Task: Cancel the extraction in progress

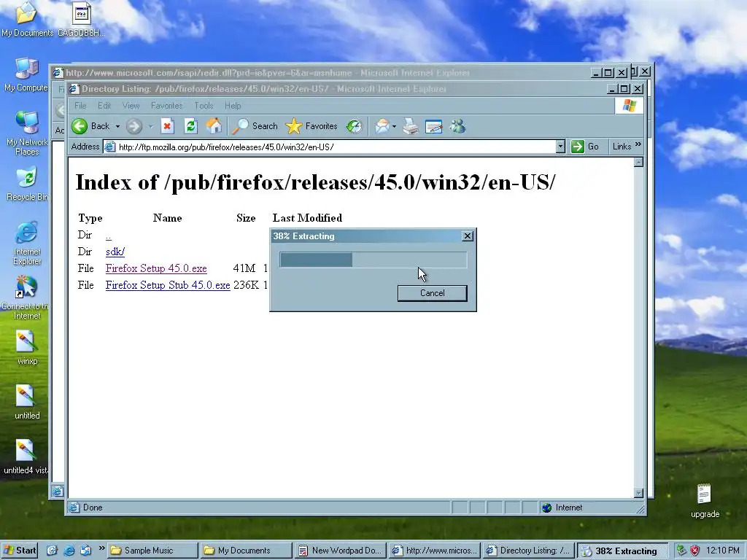Action: tap(432, 293)
